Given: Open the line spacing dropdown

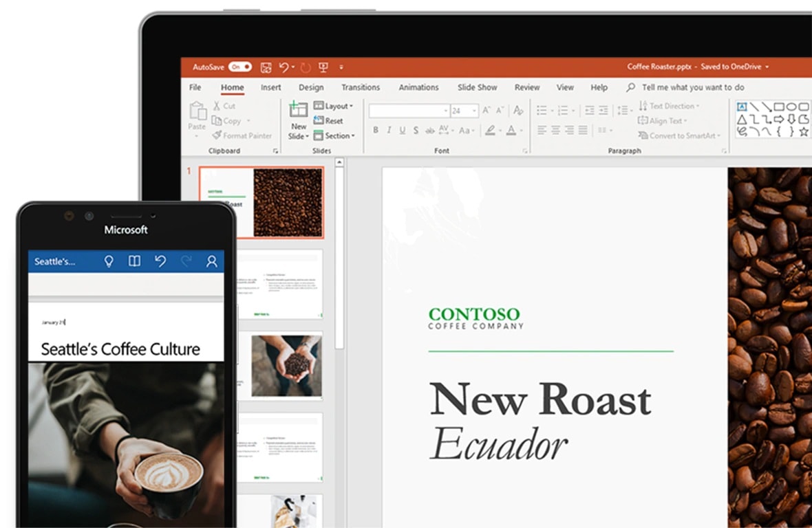Looking at the screenshot, I should click(x=625, y=110).
